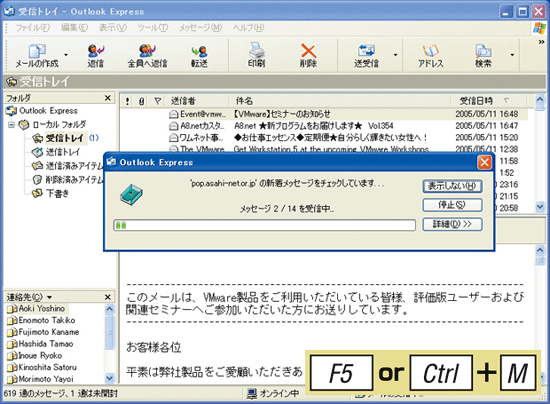Open the ワムネット事 message row
Viewport: 550px width, 404px height.
pos(324,137)
